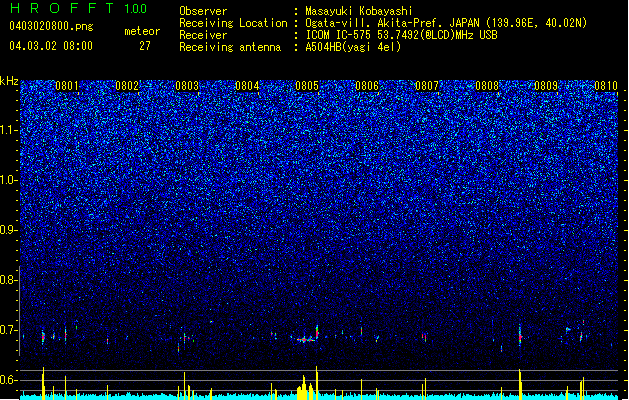Viewport: 629px width, 400px height.
Task: Click the 0802 time marker
Action: pyautogui.click(x=127, y=86)
